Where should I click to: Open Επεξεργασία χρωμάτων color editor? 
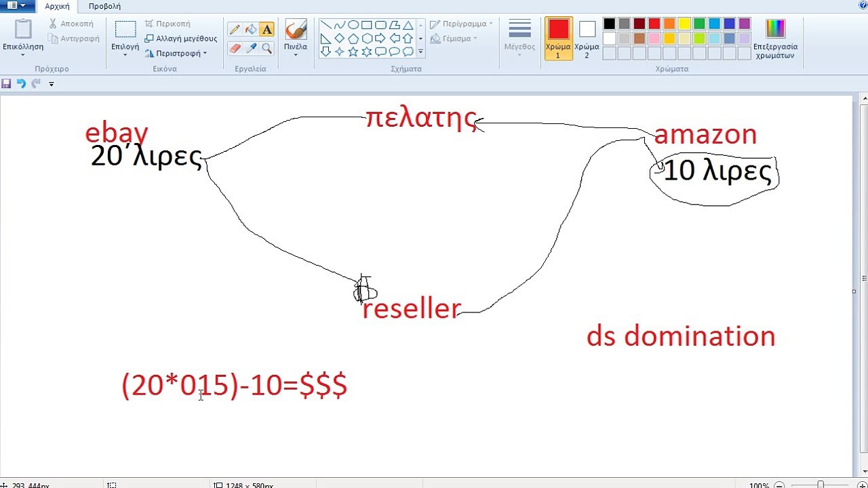pyautogui.click(x=775, y=39)
